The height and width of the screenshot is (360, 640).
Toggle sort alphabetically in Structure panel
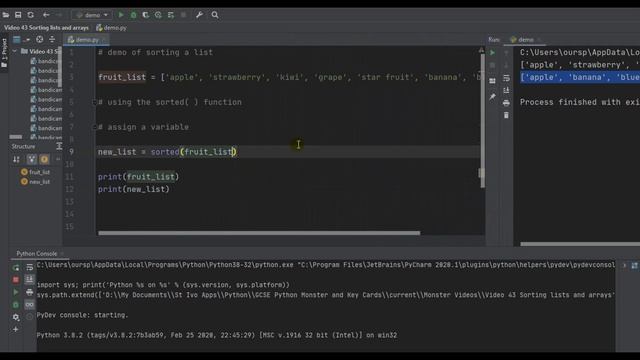pos(16,159)
